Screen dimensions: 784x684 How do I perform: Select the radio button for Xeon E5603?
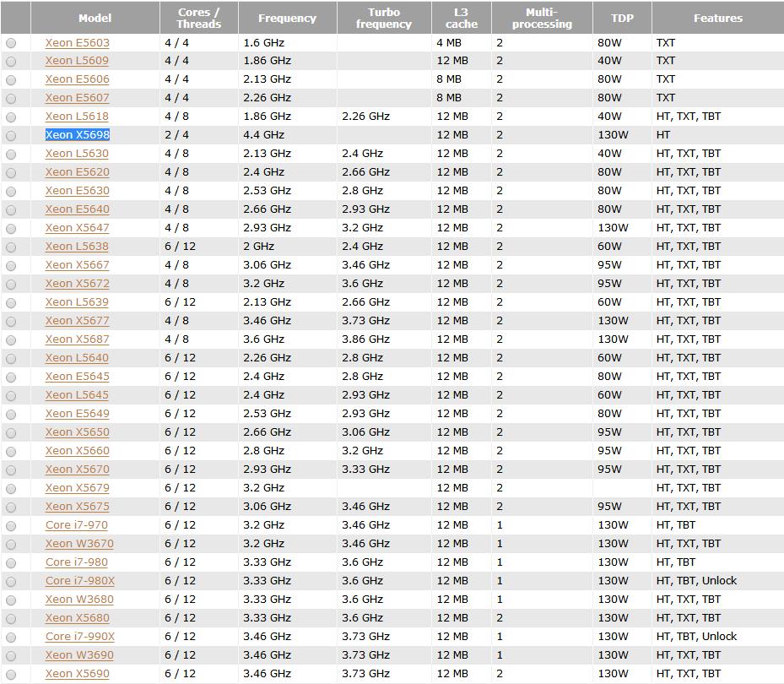click(x=11, y=44)
